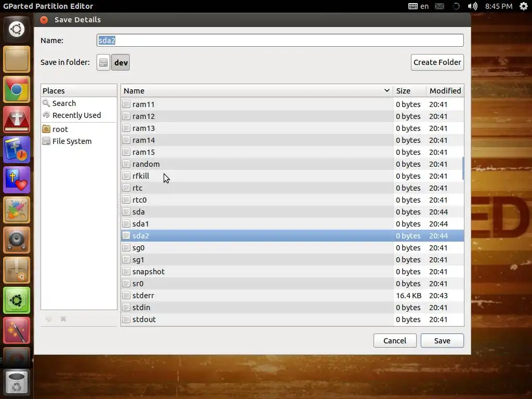Click the file icon beside stderr
Viewport: 532px width, 399px height.
click(x=126, y=295)
